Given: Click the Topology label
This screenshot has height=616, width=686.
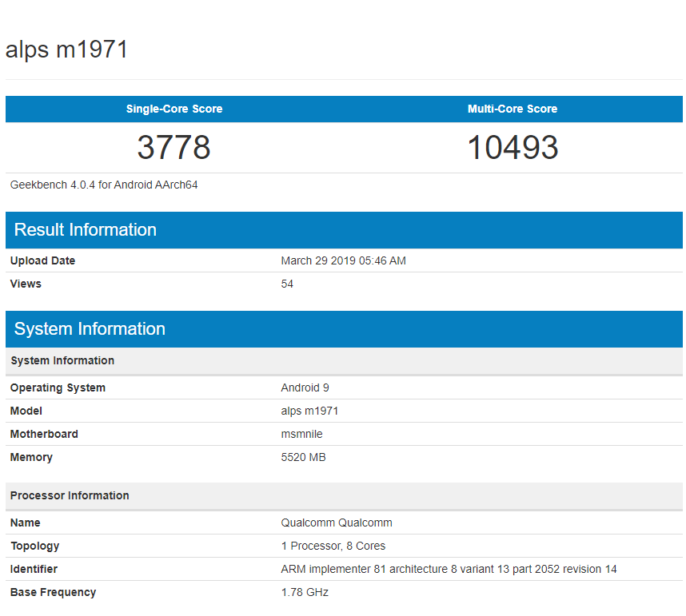Looking at the screenshot, I should pos(35,546).
